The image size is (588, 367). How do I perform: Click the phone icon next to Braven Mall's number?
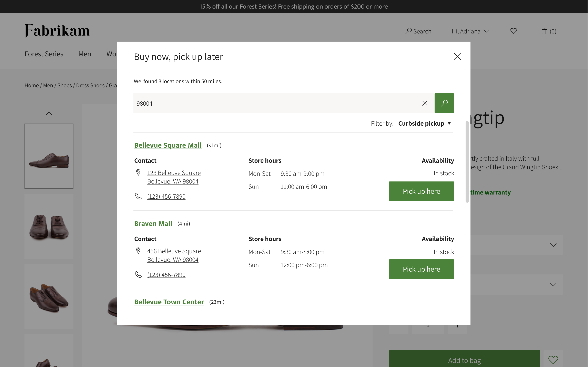point(139,274)
